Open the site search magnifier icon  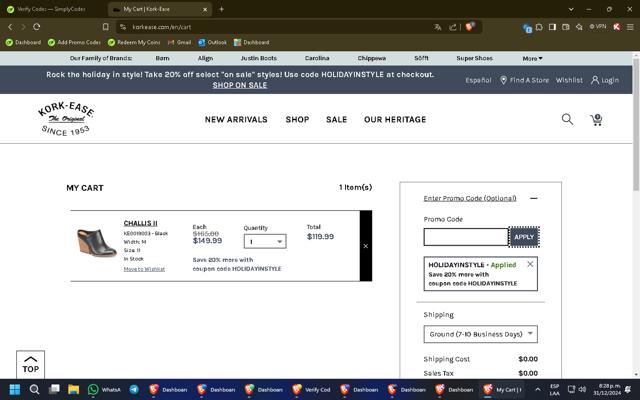(567, 119)
